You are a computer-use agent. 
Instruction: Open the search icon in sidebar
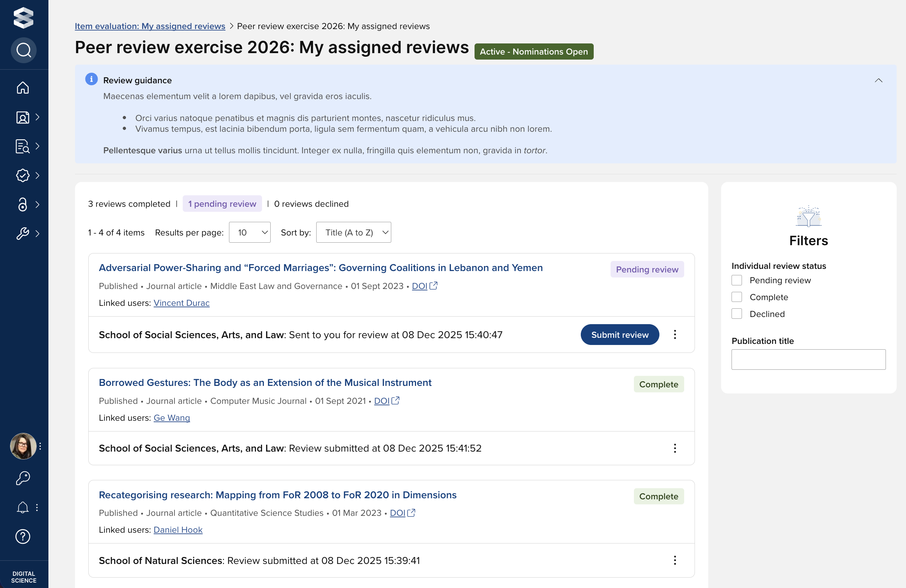pos(24,50)
